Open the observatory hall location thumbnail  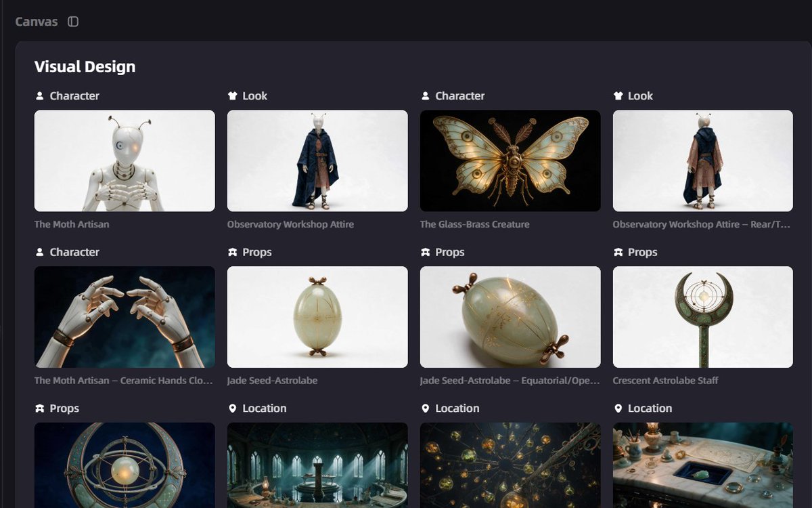point(317,465)
